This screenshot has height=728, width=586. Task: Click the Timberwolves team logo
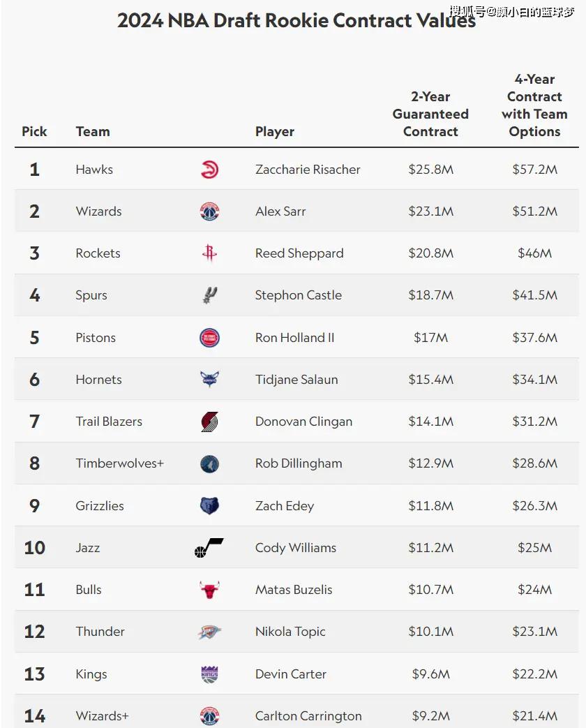tap(209, 463)
